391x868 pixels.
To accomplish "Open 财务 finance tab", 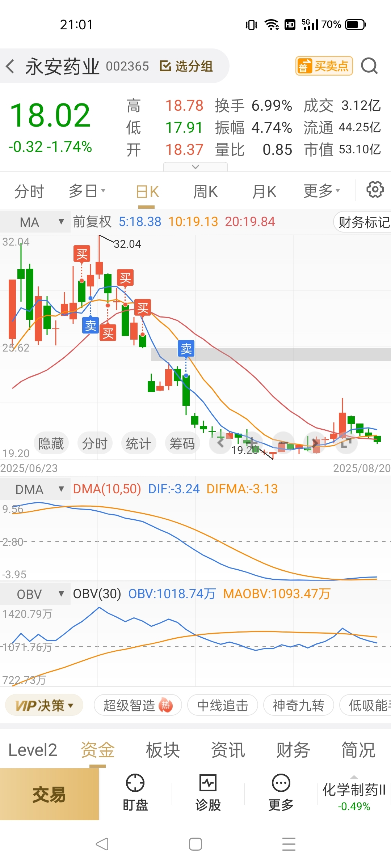I will 293,750.
